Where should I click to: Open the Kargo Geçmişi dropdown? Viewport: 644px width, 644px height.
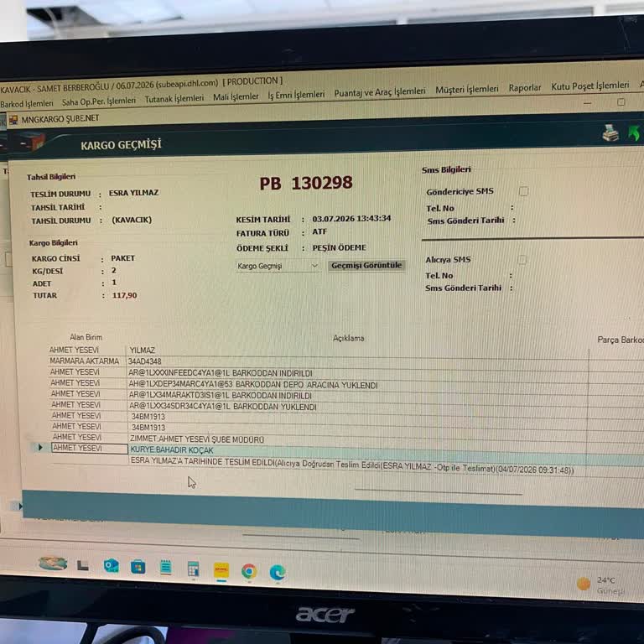coord(278,266)
